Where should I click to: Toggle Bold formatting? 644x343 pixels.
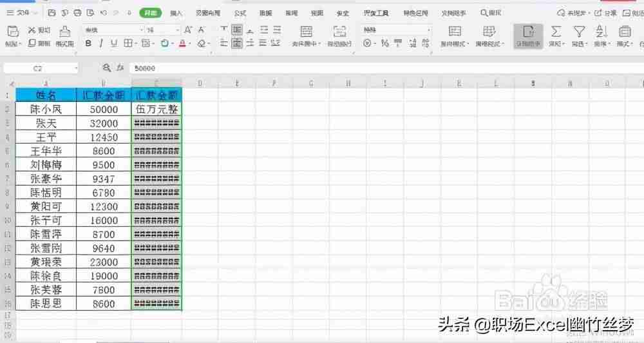[x=88, y=43]
